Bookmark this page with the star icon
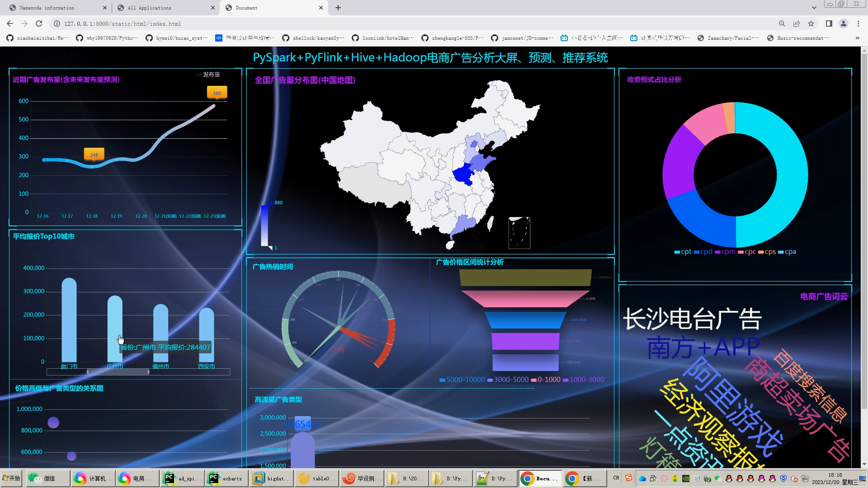The width and height of the screenshot is (868, 488). tap(811, 23)
